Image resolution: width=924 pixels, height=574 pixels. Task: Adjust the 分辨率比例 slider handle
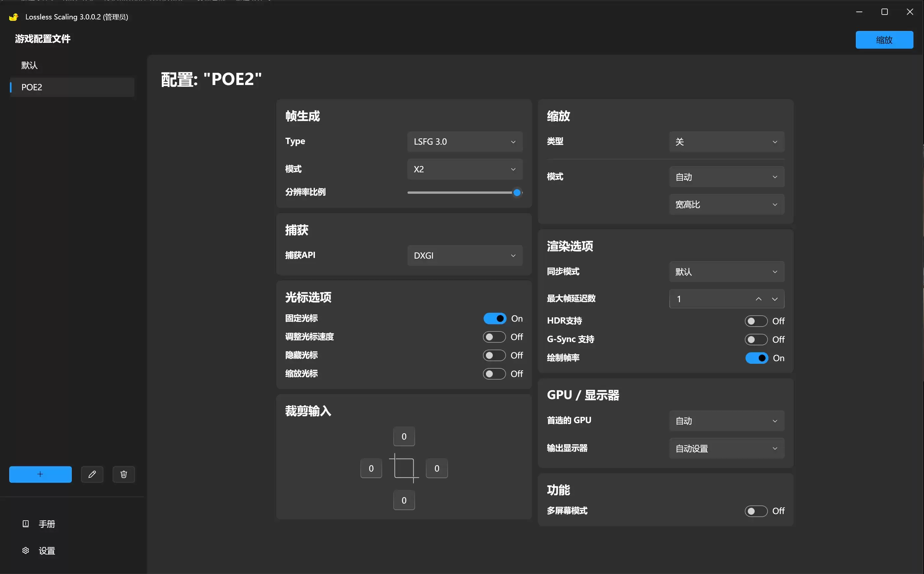[x=517, y=192]
